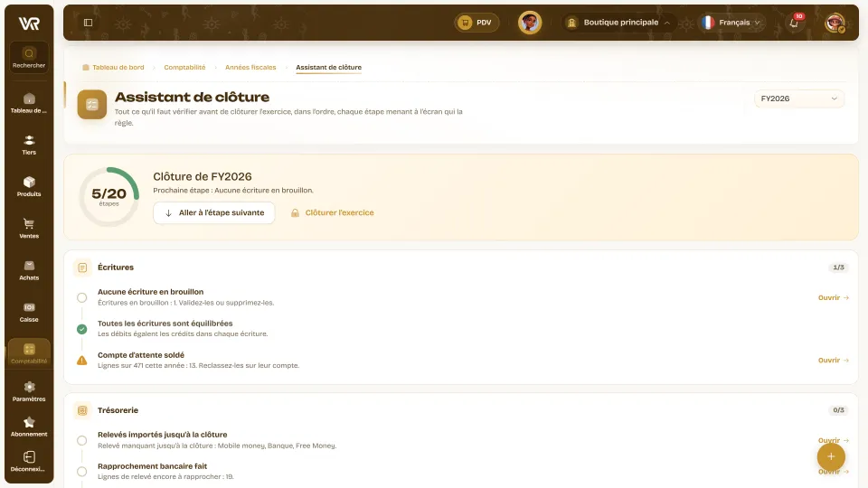Image resolution: width=868 pixels, height=488 pixels.
Task: Click the Assistant de clôture breadcrumb
Action: [328, 68]
